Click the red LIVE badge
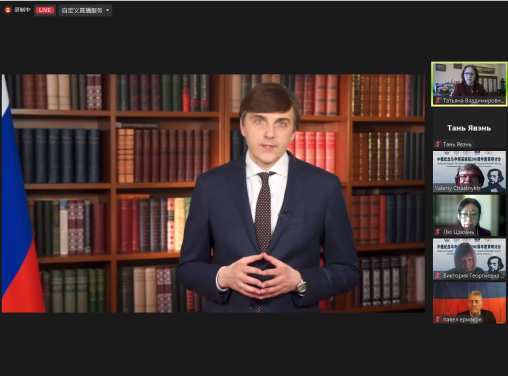The width and height of the screenshot is (508, 376). [x=45, y=10]
